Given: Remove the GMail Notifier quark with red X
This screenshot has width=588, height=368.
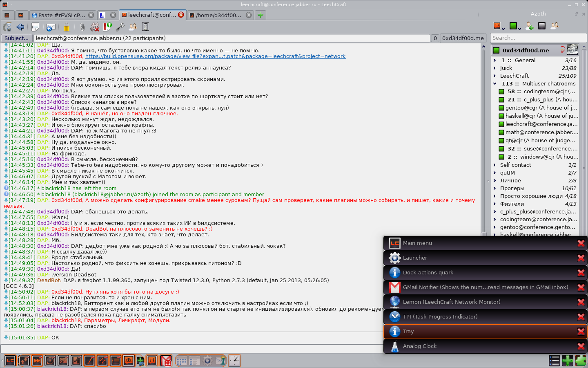Looking at the screenshot, I should coord(581,287).
